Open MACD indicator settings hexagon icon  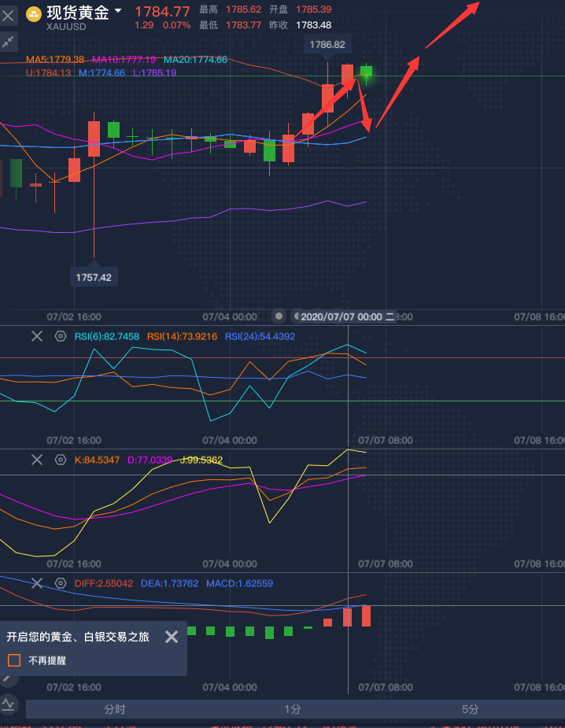coord(61,583)
